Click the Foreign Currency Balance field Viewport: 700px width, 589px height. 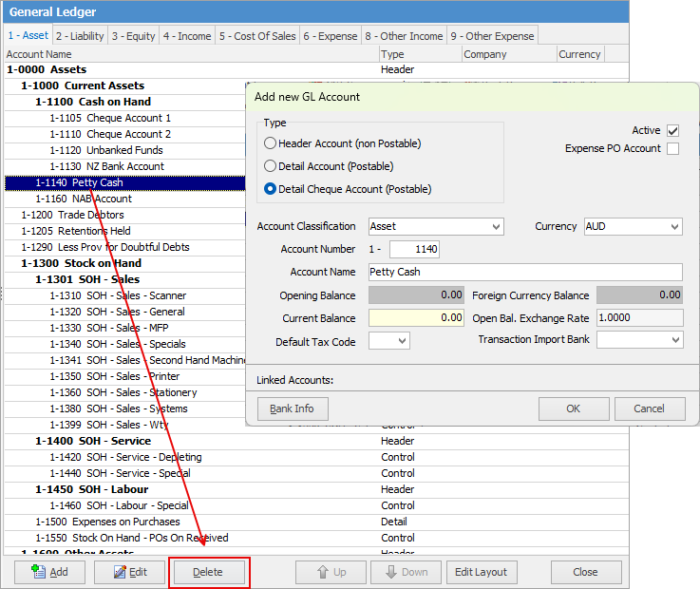[640, 295]
